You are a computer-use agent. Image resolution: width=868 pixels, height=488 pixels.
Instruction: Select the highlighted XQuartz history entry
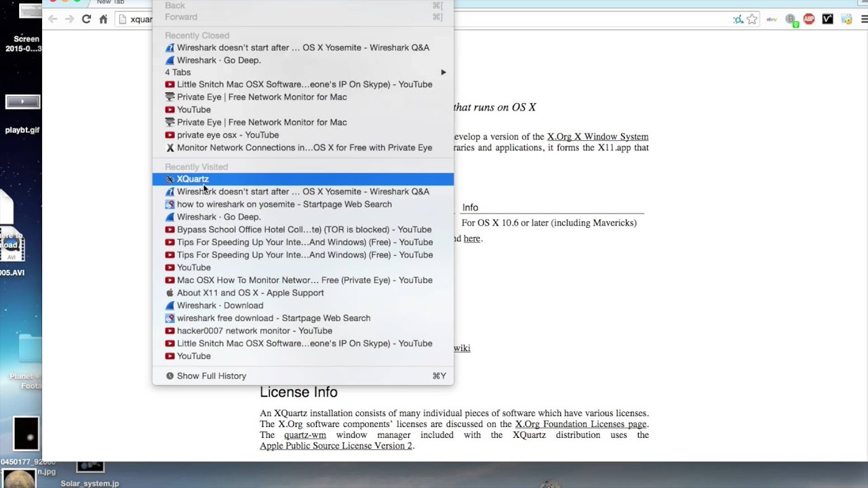coord(303,179)
